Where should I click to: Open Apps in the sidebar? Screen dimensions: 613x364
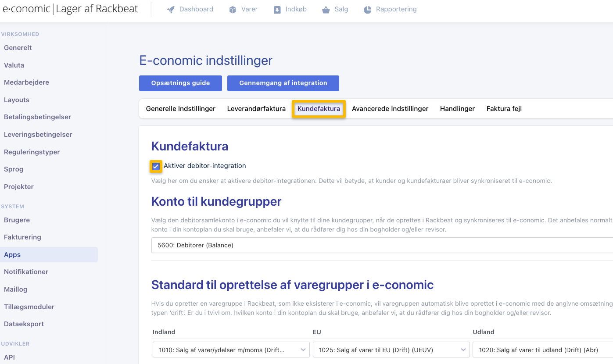click(x=12, y=254)
